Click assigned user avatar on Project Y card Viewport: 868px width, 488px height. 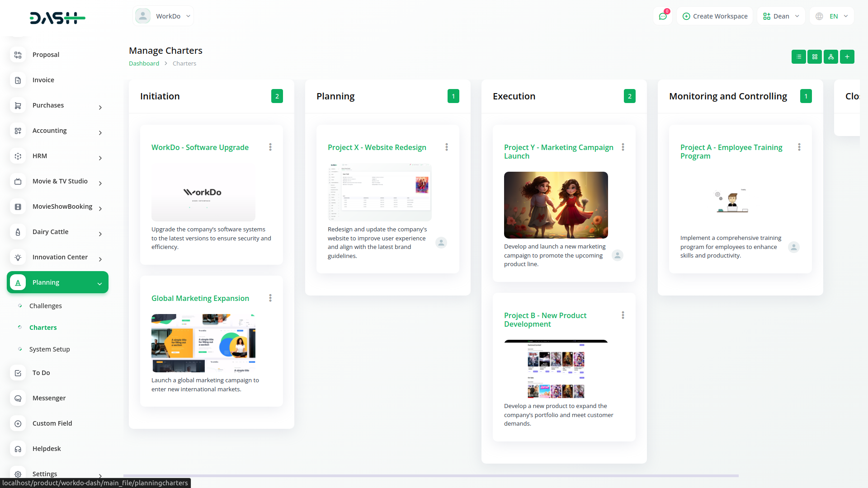tap(617, 255)
